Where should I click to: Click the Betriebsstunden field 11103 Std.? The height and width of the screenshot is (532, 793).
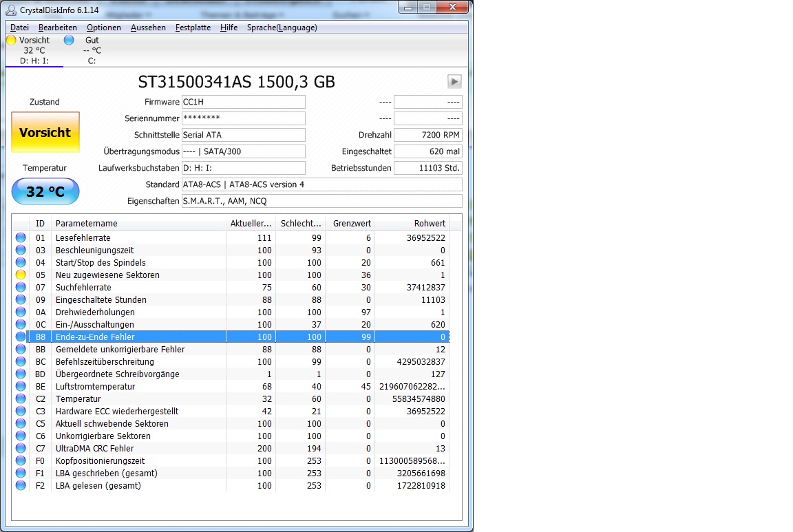tap(428, 168)
